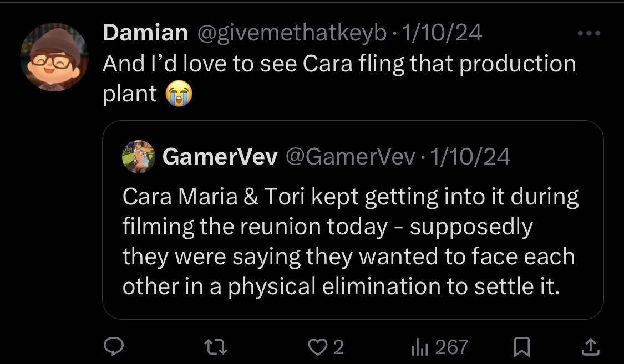The width and height of the screenshot is (624, 364).
Task: Show the 267 view count
Action: click(x=451, y=347)
